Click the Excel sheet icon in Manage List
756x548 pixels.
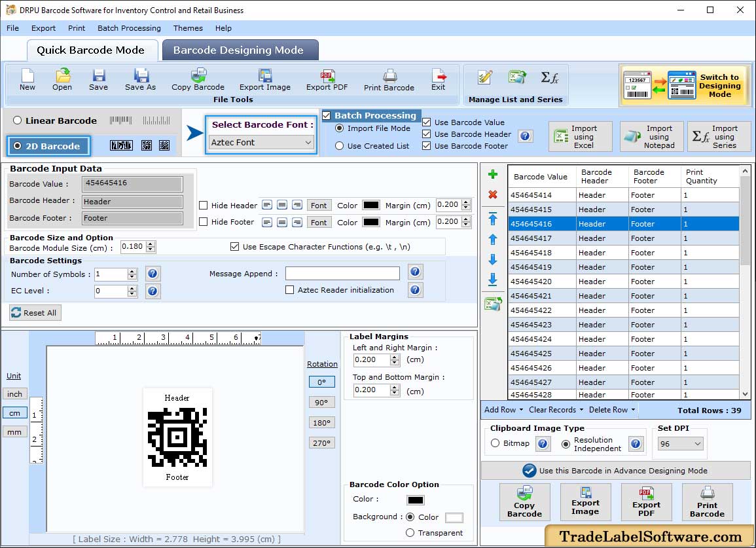(517, 77)
